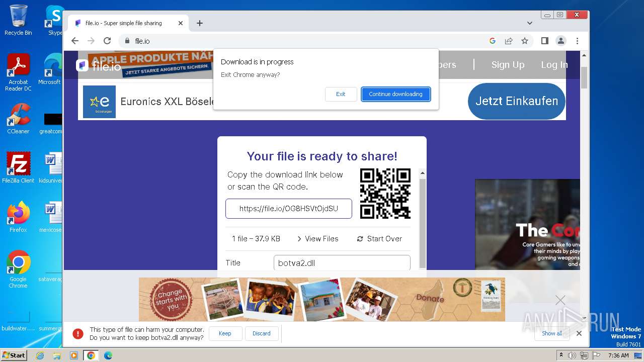
Task: Open Acrobat Reader DC desktop icon
Action: [x=18, y=72]
